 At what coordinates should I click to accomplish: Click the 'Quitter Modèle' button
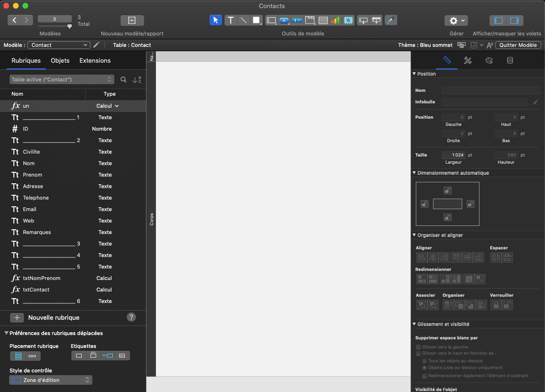(518, 45)
